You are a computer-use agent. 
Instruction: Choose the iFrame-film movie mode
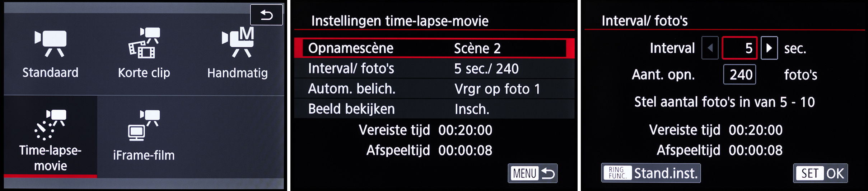tap(144, 136)
